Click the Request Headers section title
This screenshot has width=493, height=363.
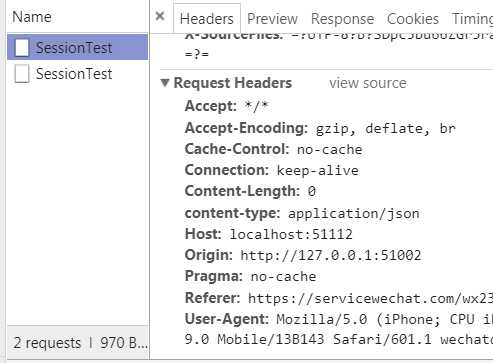click(x=233, y=83)
